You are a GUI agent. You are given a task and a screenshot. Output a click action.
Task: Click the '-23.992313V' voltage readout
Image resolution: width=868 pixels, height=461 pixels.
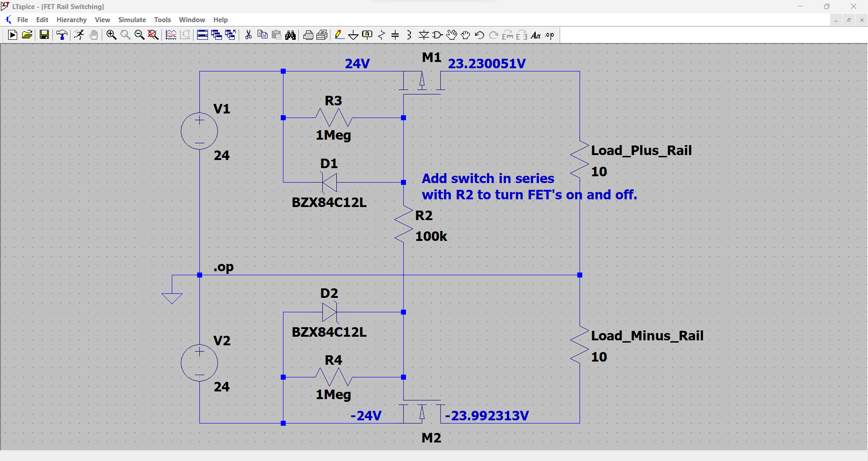point(487,416)
